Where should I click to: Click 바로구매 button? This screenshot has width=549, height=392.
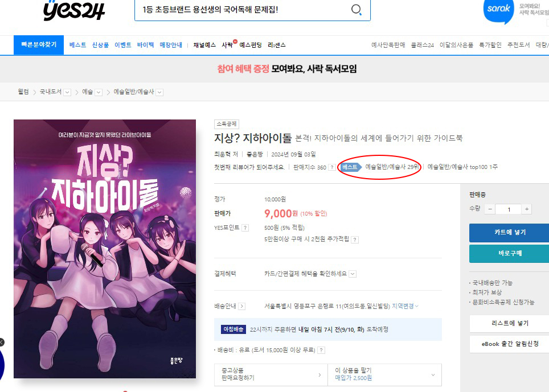509,254
